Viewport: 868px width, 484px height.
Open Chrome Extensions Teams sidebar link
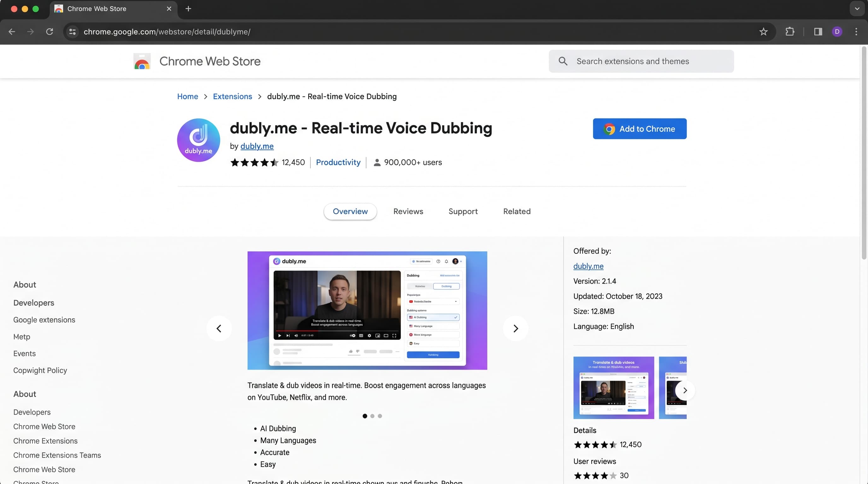(x=57, y=455)
